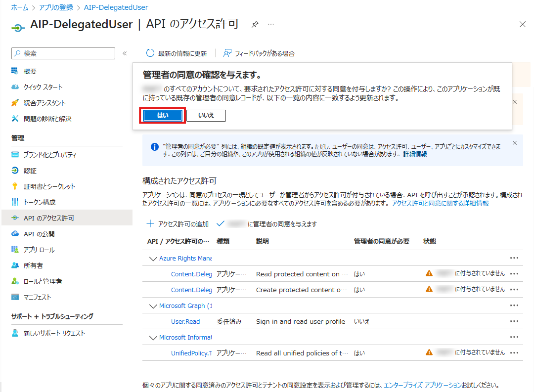Open ellipsis menu for Create protected content row

(x=514, y=290)
